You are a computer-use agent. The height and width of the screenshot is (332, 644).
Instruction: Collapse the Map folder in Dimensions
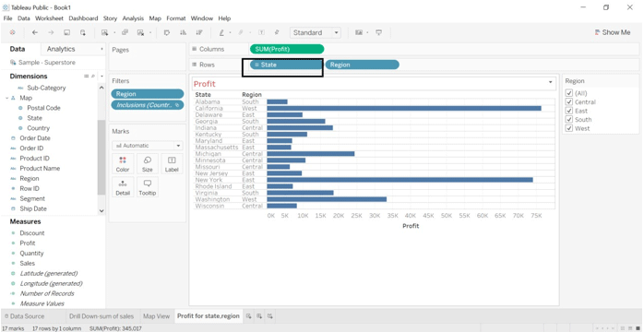pos(7,98)
